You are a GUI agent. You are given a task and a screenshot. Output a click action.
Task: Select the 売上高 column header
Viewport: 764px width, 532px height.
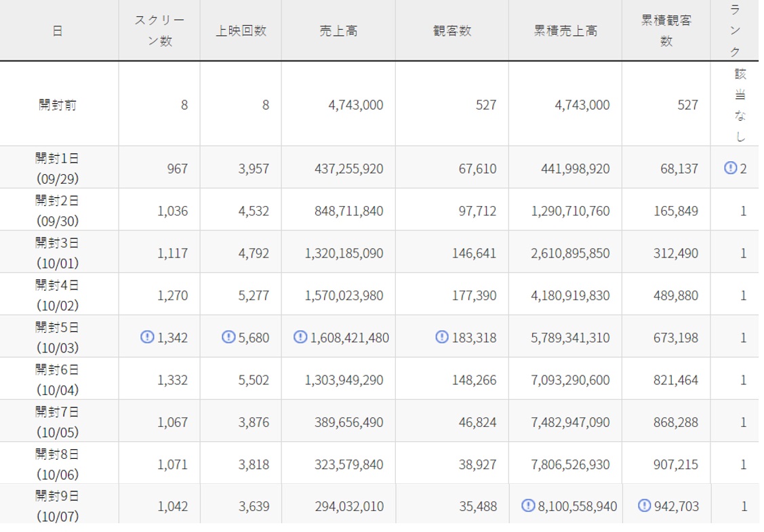click(x=338, y=31)
